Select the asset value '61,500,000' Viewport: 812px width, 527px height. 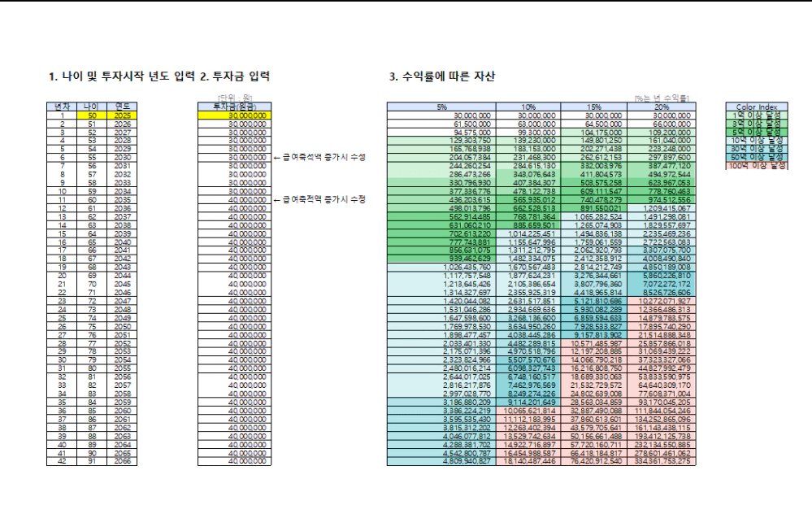click(x=441, y=124)
